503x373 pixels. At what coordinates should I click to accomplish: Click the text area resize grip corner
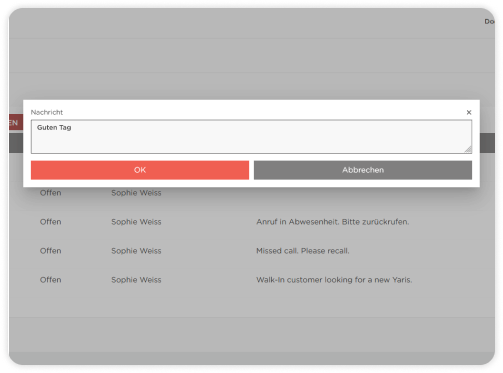point(468,150)
